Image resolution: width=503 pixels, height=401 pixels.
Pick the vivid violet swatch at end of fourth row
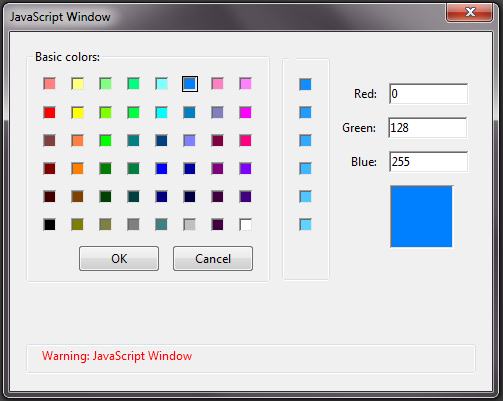[x=245, y=169]
